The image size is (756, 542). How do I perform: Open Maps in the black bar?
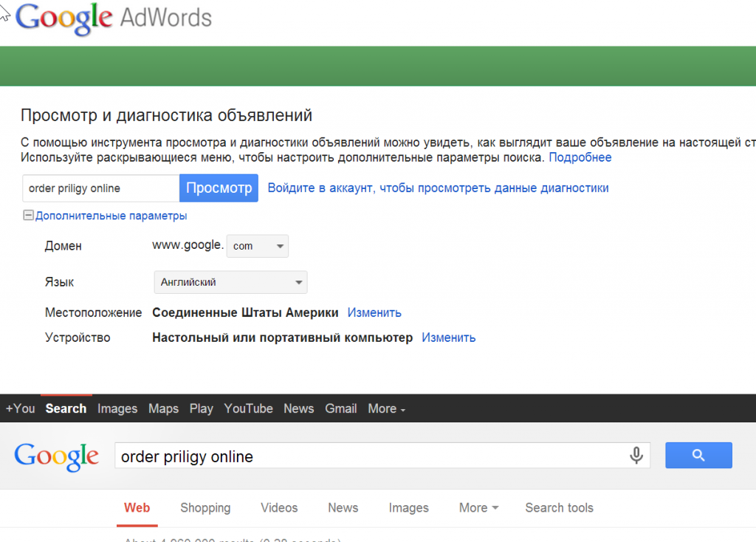point(163,408)
